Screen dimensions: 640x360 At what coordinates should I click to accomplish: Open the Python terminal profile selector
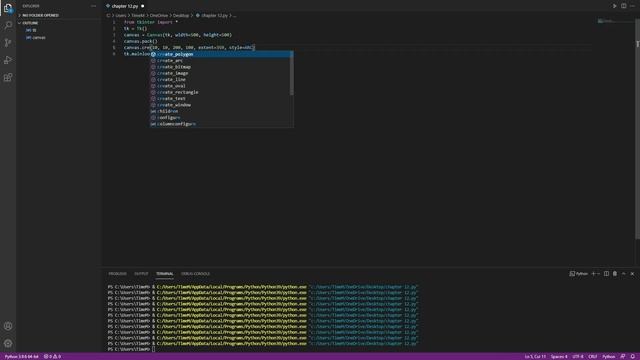[578, 274]
